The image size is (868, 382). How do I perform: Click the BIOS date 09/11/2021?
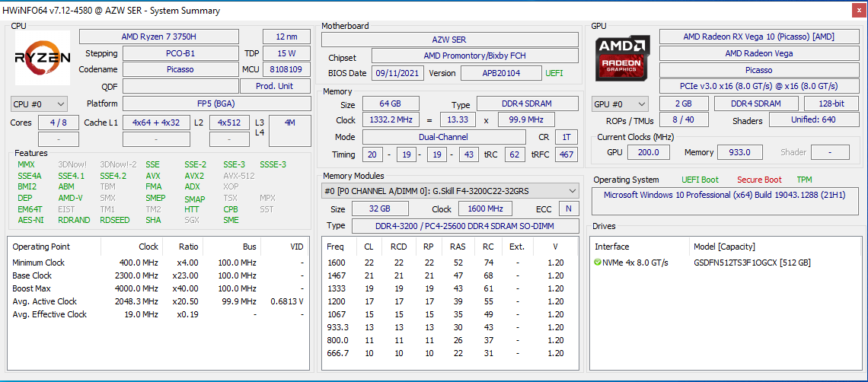click(x=398, y=73)
